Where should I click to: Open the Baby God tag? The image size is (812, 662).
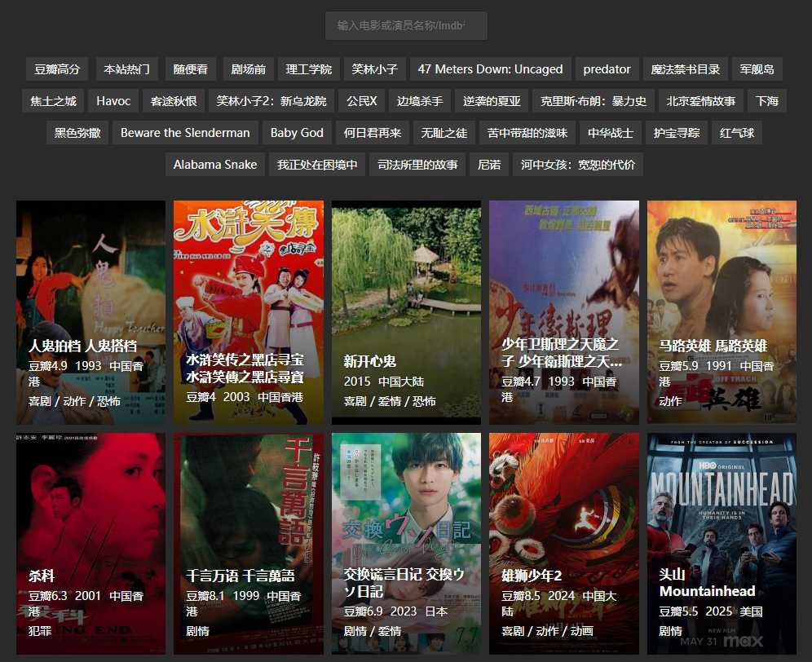297,132
